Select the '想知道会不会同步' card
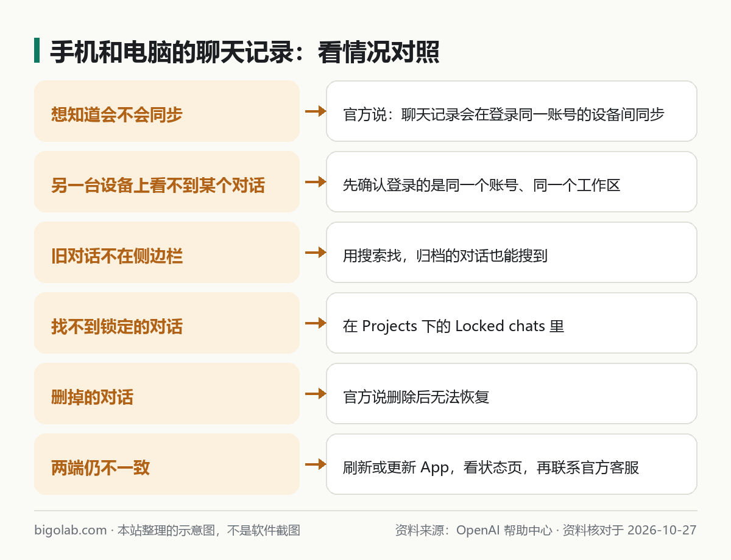Screen dimensions: 731x560 pyautogui.click(x=167, y=111)
